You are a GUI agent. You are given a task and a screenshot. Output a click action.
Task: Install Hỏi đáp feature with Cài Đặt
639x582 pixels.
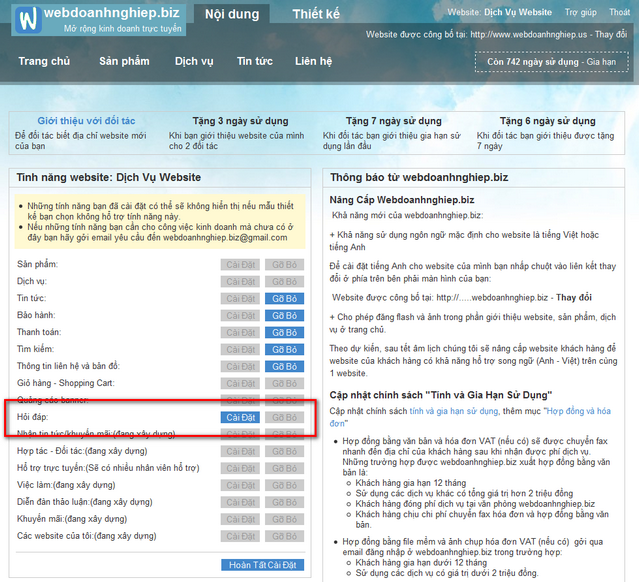(x=240, y=417)
